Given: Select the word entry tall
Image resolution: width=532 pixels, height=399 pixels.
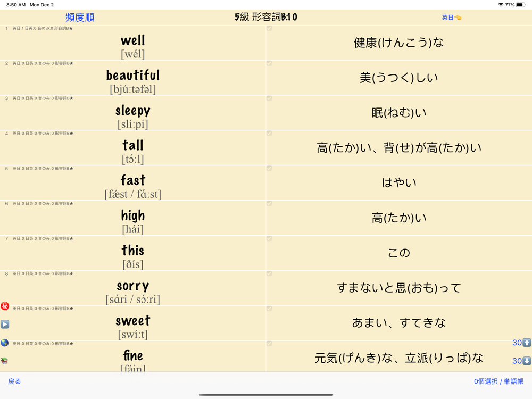Looking at the screenshot, I should click(133, 148).
